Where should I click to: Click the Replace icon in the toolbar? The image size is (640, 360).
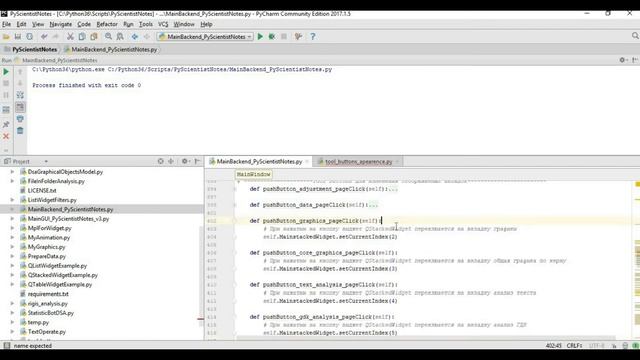click(x=120, y=37)
